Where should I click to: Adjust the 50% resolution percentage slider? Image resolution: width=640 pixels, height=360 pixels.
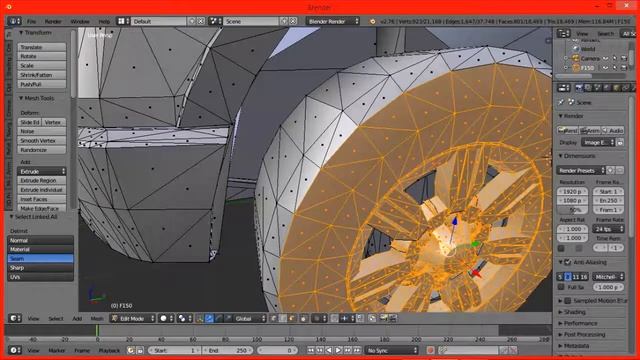tap(572, 210)
